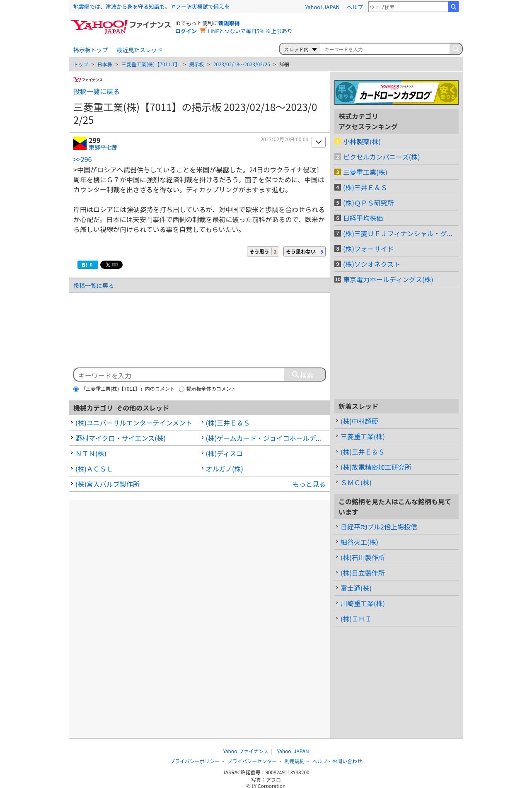
Task: Open LINEとつないで毎日5% promo link
Action: [x=249, y=31]
